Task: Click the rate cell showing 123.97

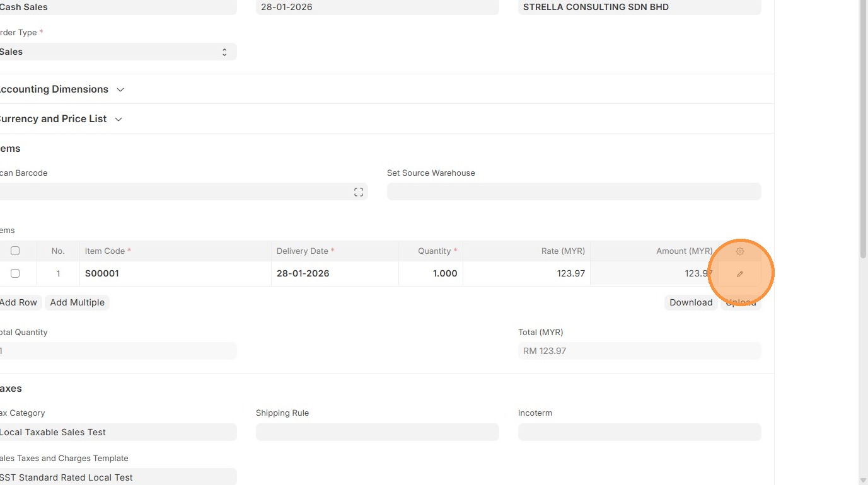Action: (527, 273)
